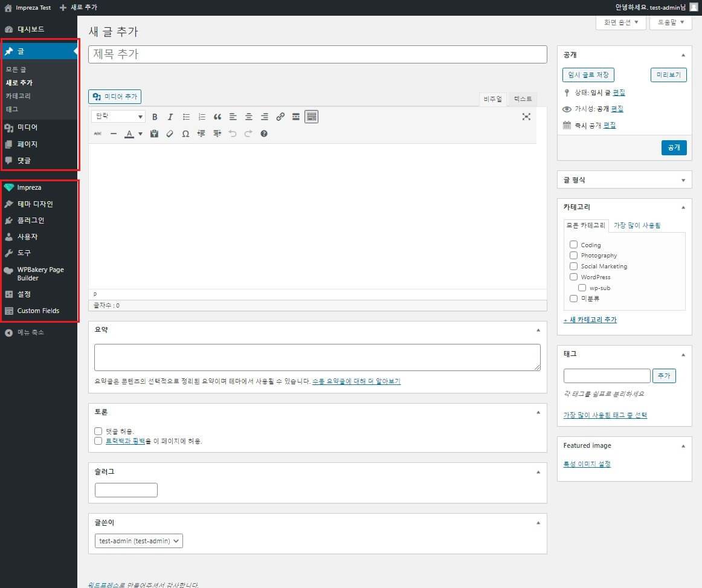Screen dimensions: 702x588
Task: Redo the last editor action
Action: pos(248,134)
